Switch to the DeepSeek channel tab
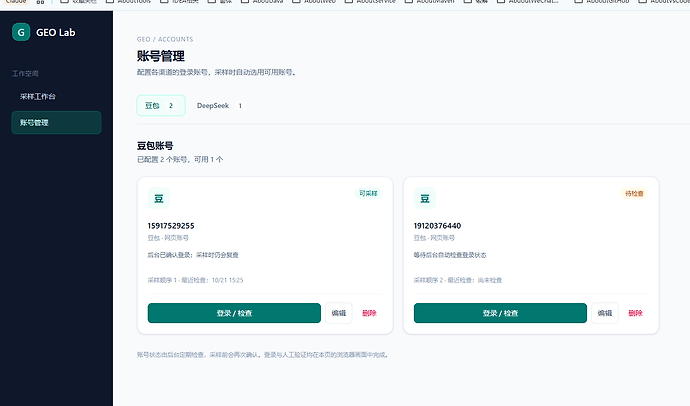The height and width of the screenshot is (406, 690). pos(220,106)
